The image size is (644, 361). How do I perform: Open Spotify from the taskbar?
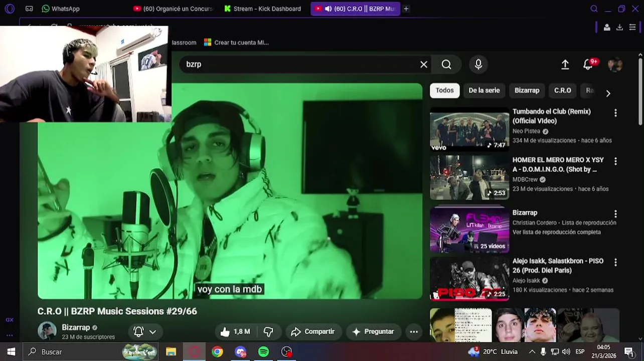263,351
